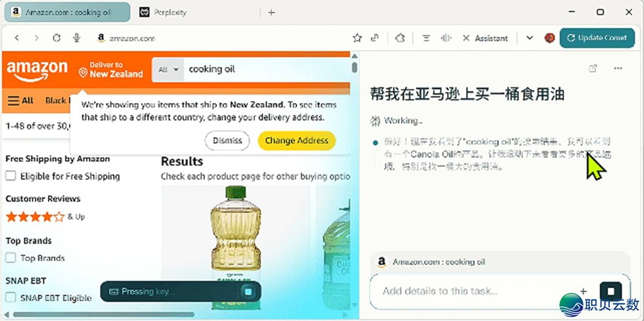This screenshot has width=644, height=321.
Task: Open the extensions puzzle icon
Action: click(400, 38)
